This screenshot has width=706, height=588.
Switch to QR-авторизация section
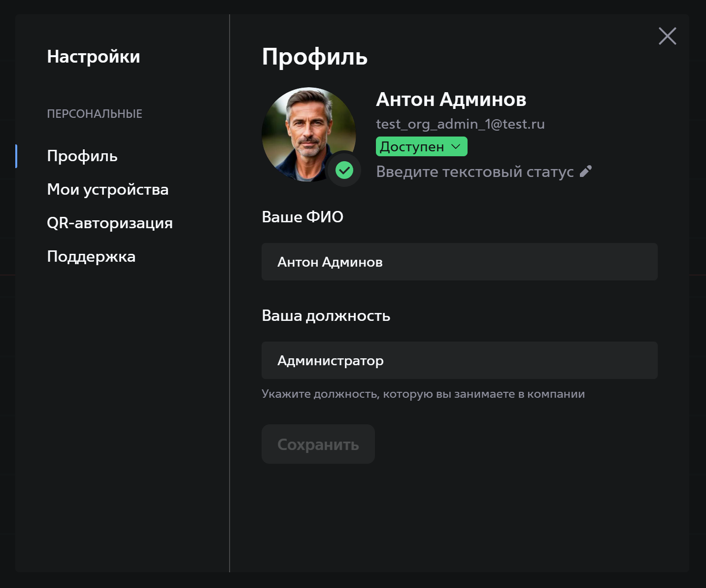(x=110, y=223)
